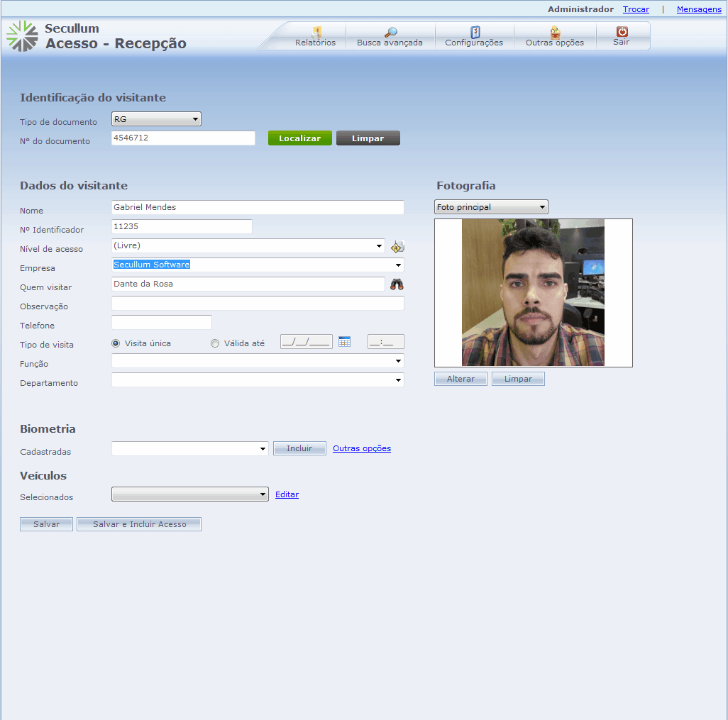
Task: Open Configurações from the toolbar
Action: tap(475, 32)
